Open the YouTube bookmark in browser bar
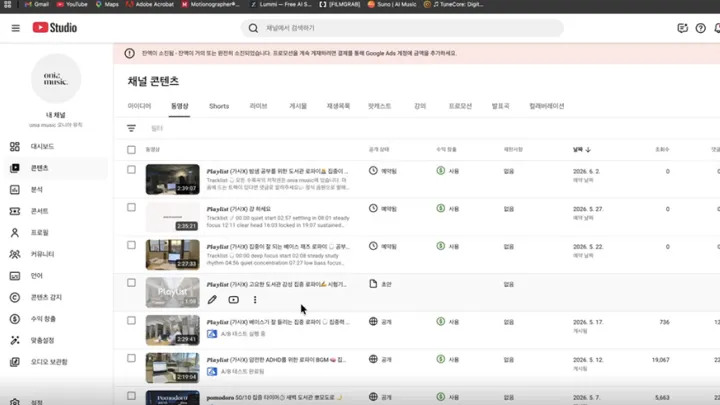 point(72,4)
